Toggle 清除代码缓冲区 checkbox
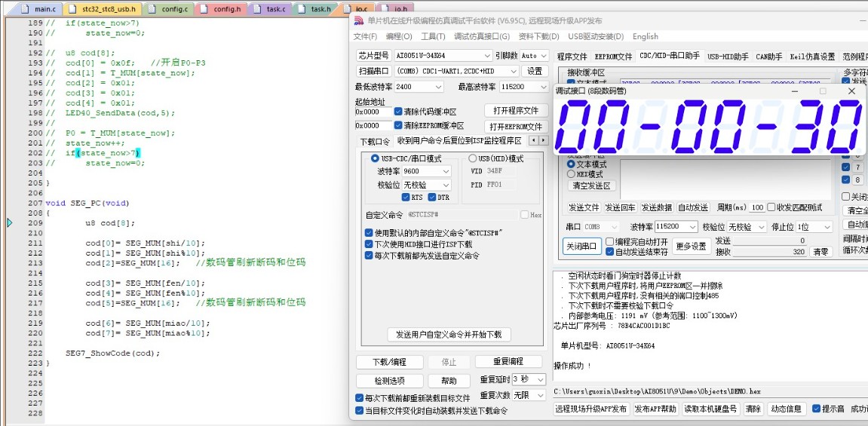Image resolution: width=868 pixels, height=426 pixels. click(399, 111)
